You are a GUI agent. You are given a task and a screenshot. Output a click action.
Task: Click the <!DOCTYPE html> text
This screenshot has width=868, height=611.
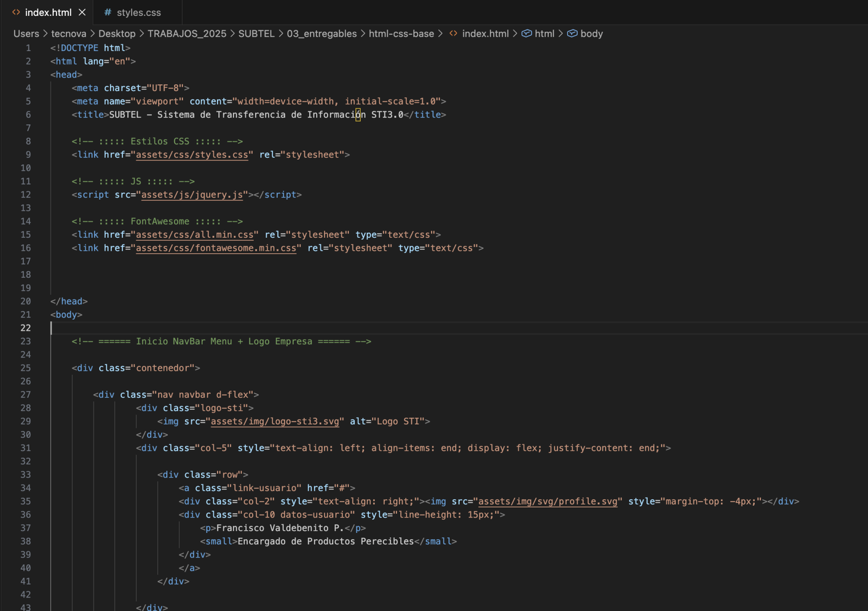pyautogui.click(x=90, y=48)
